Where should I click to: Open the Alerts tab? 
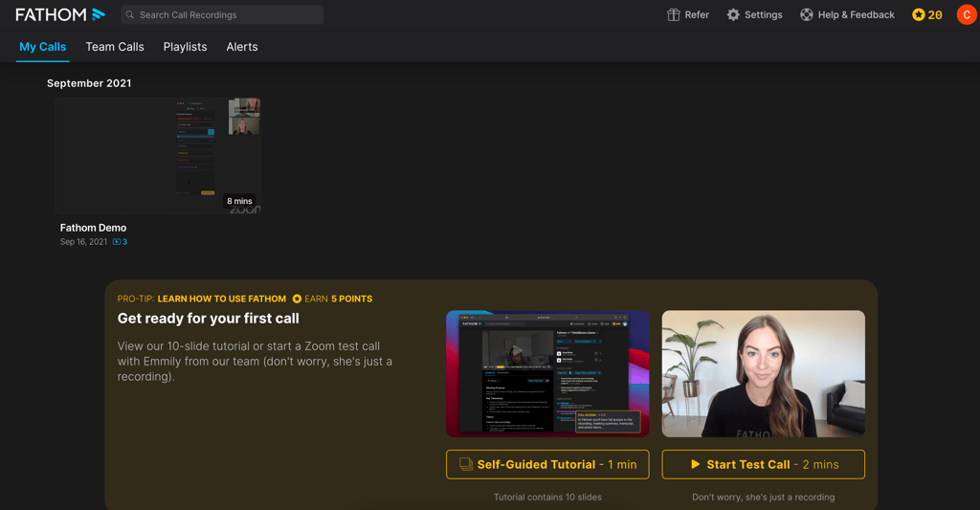pos(242,47)
